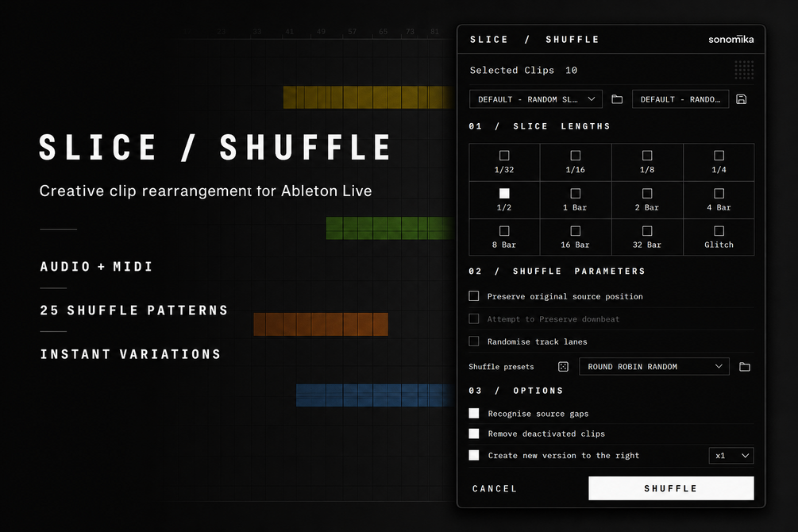The height and width of the screenshot is (532, 798).
Task: Toggle Recognise source gaps option
Action: click(474, 414)
